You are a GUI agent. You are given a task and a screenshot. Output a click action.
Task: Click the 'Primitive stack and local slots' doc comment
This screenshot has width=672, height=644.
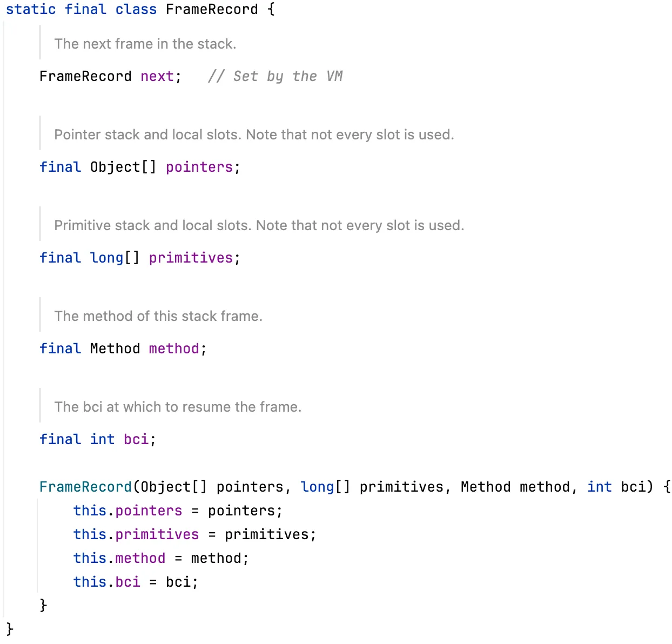pos(259,225)
